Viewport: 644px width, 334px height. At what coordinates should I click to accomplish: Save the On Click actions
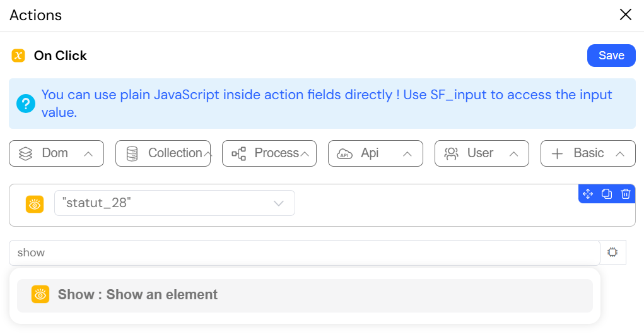click(612, 56)
